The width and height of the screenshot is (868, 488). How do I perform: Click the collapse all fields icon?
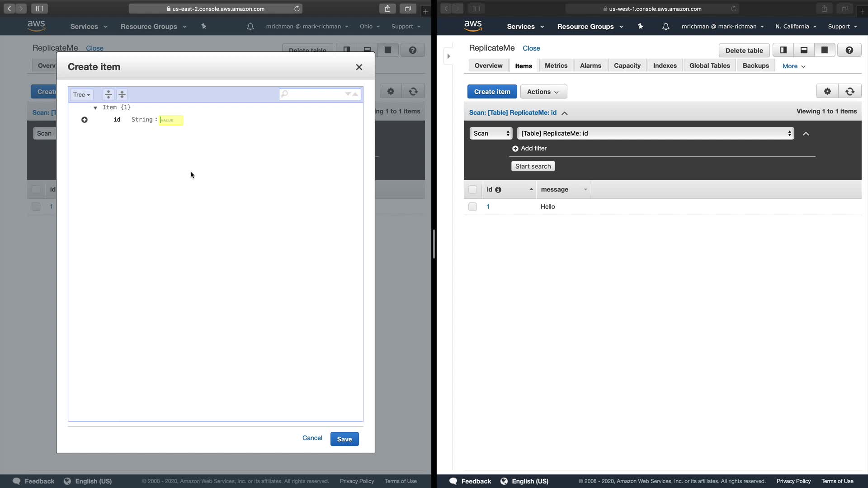pyautogui.click(x=122, y=94)
